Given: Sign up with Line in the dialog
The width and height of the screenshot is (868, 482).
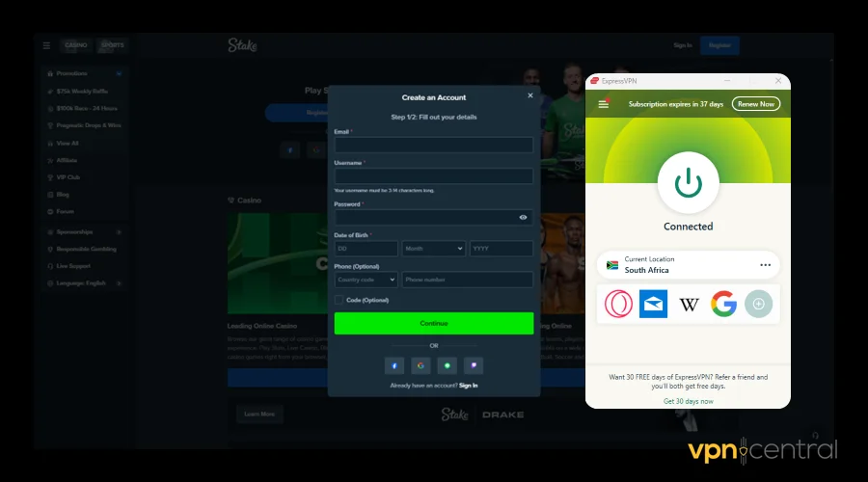Looking at the screenshot, I should (x=448, y=365).
